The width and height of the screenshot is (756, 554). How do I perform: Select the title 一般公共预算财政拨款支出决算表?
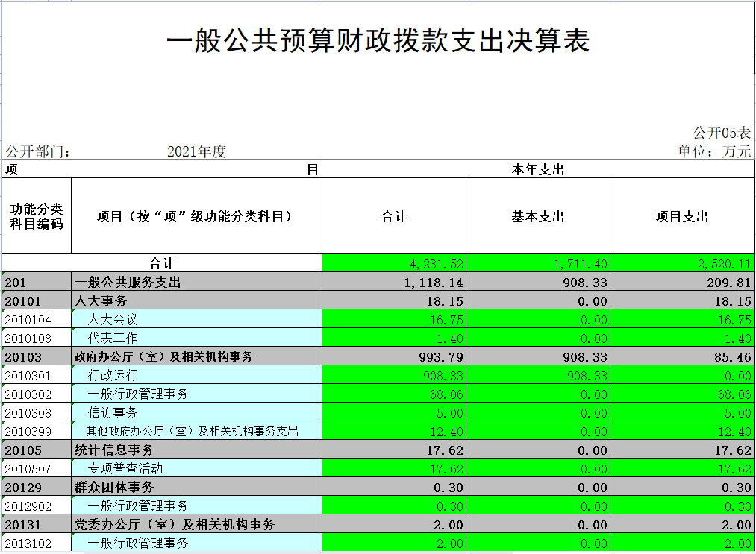click(x=378, y=40)
